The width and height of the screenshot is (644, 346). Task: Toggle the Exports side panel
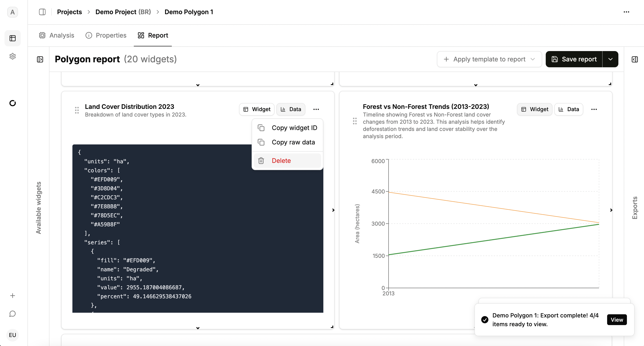[x=635, y=59]
